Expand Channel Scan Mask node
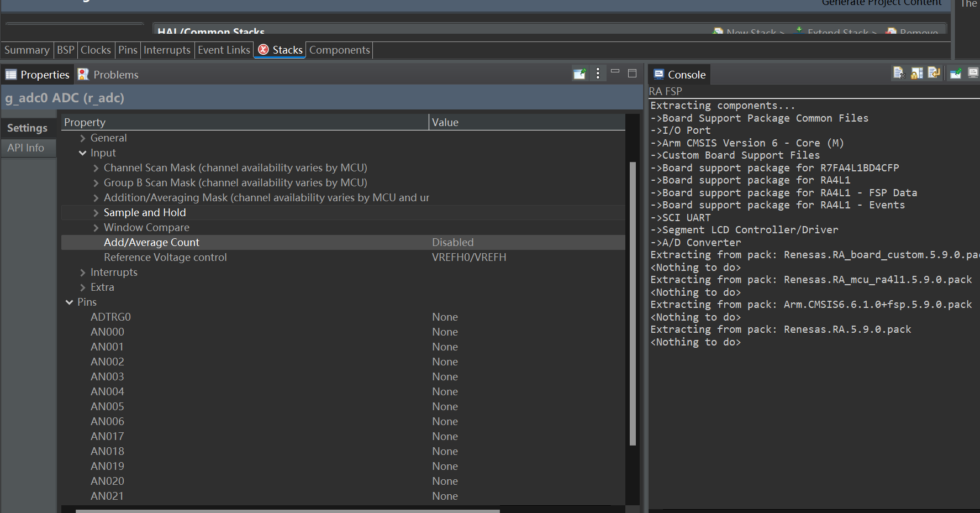980x513 pixels. (96, 168)
